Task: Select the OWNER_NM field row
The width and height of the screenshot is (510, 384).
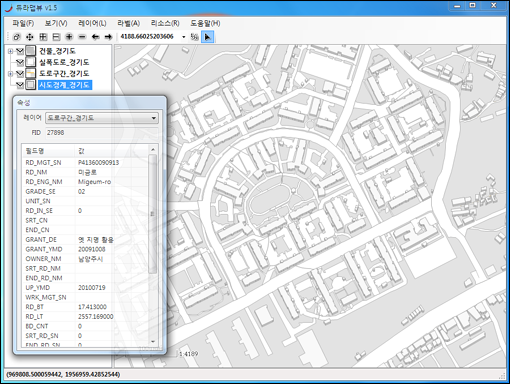Action: pos(85,259)
